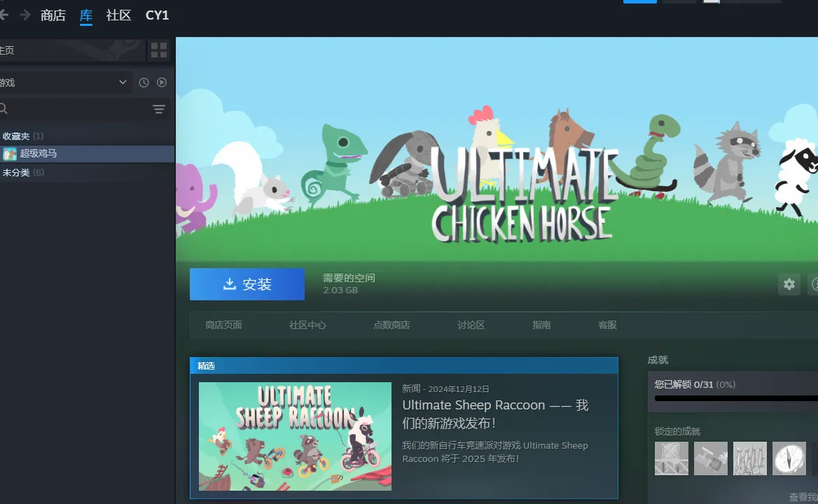818x504 pixels.
Task: Go forward using the navigation arrow
Action: (25, 15)
